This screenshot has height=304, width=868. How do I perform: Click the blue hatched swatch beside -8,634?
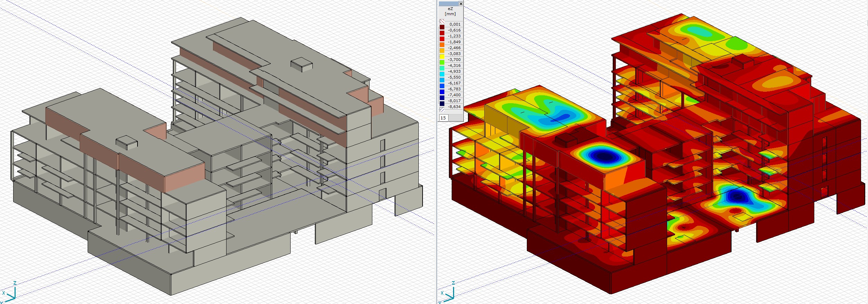pos(442,109)
